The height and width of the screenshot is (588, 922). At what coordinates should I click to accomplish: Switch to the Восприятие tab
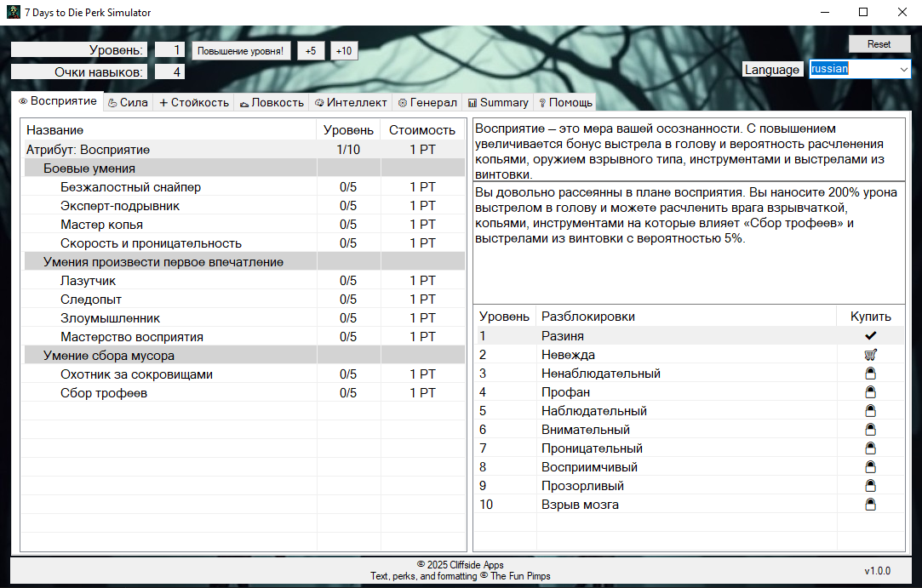[x=58, y=101]
